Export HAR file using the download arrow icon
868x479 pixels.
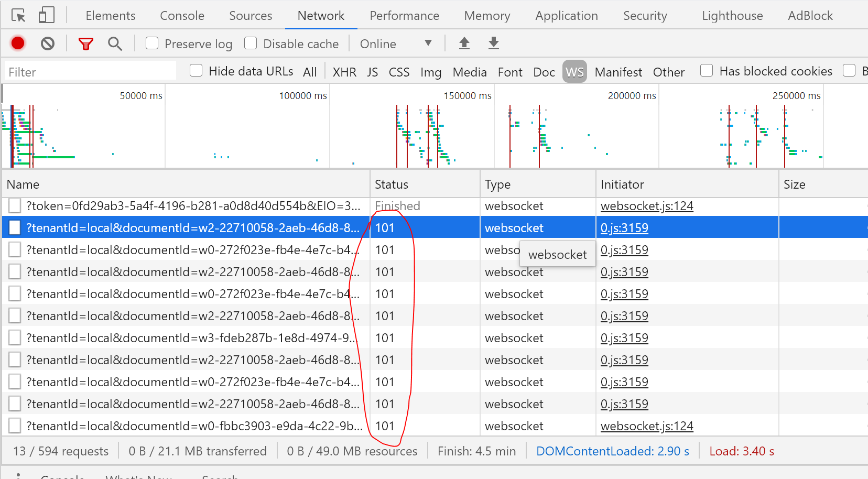(493, 43)
